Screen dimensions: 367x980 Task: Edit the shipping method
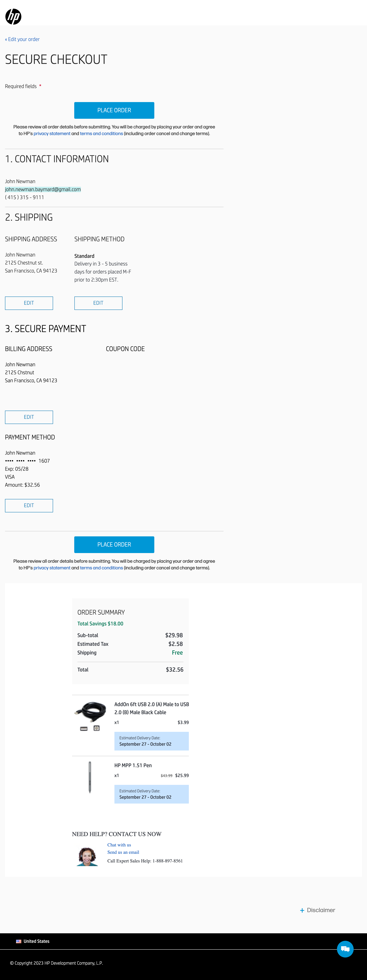(x=98, y=303)
